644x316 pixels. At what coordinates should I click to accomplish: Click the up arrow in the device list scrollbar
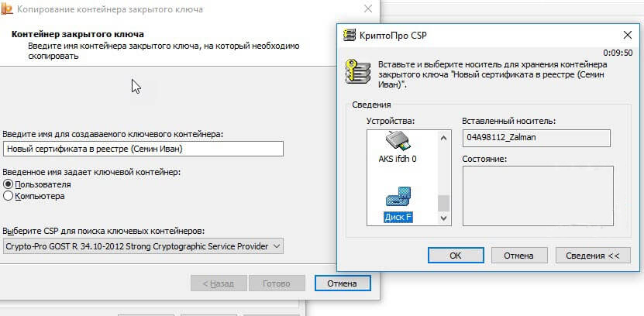443,139
